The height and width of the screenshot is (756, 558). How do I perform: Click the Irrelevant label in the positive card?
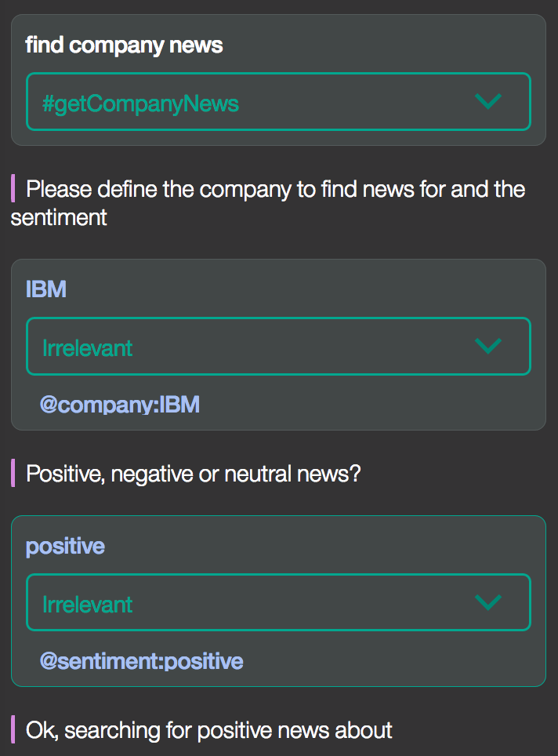[87, 605]
